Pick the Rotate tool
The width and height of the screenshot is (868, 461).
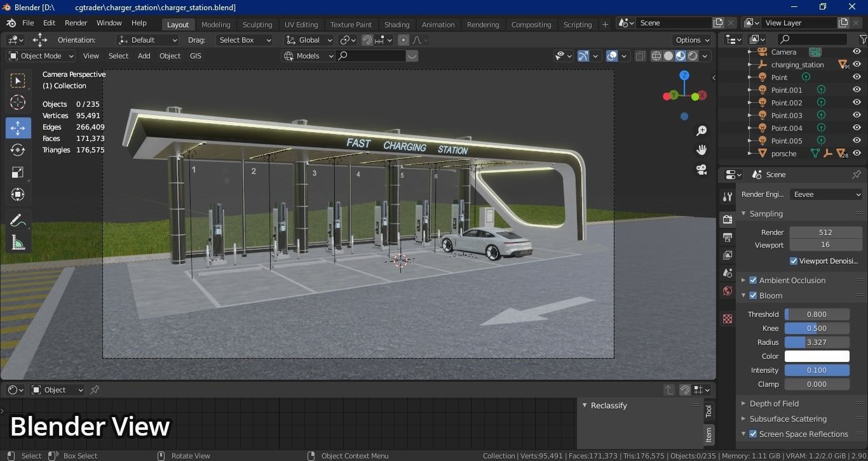(x=18, y=150)
